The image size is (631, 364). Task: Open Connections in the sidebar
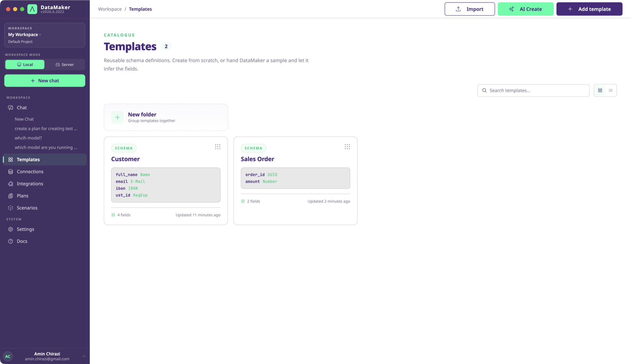pyautogui.click(x=45, y=172)
